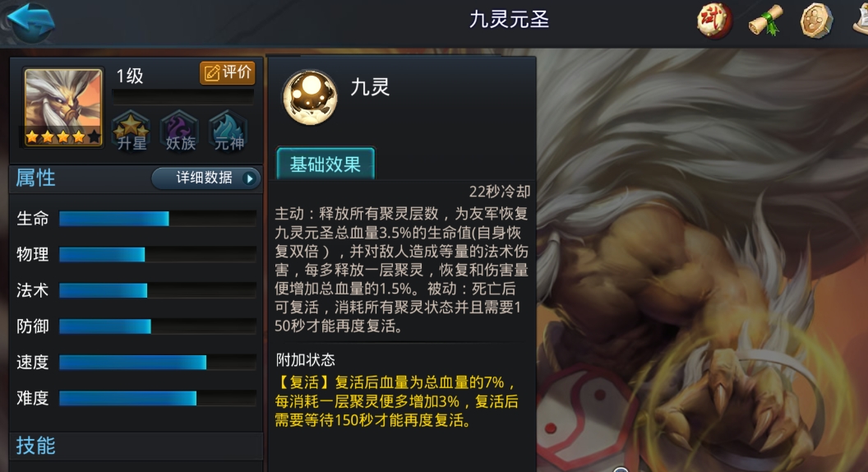Open the round bronze shield icon
This screenshot has height=472, width=868.
[816, 21]
